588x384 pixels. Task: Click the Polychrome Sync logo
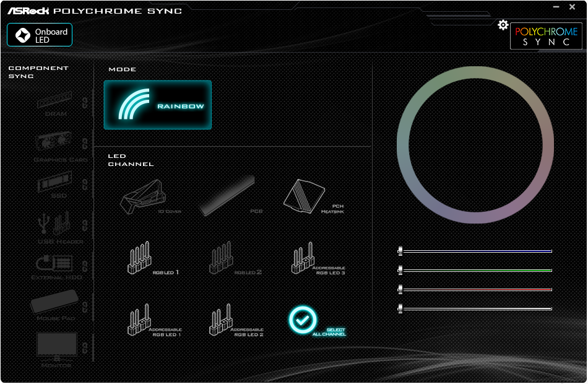pos(546,37)
